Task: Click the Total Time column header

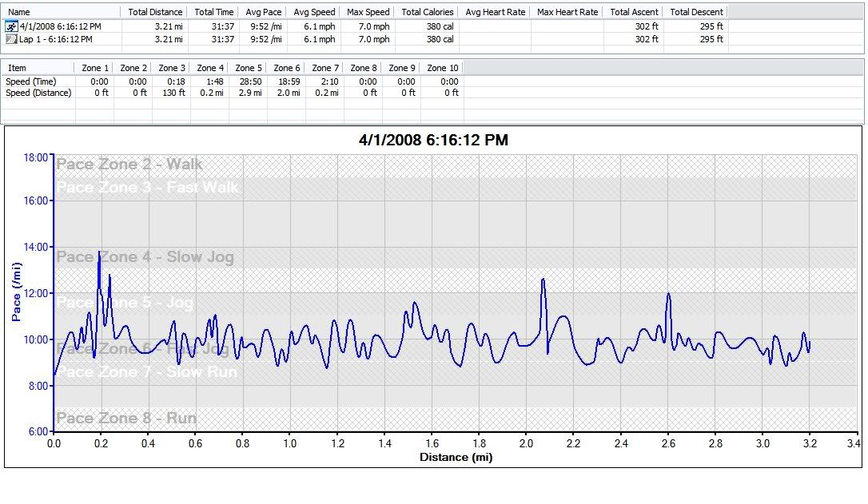Action: [x=214, y=12]
